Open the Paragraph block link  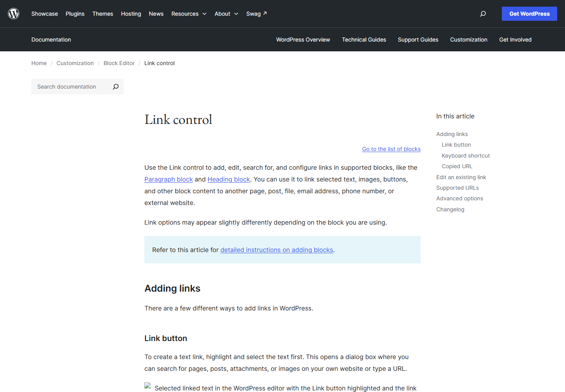(x=168, y=179)
